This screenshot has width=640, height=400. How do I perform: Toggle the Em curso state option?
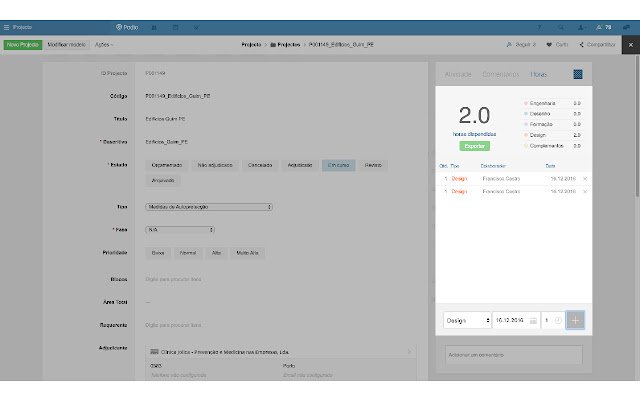[x=338, y=165]
